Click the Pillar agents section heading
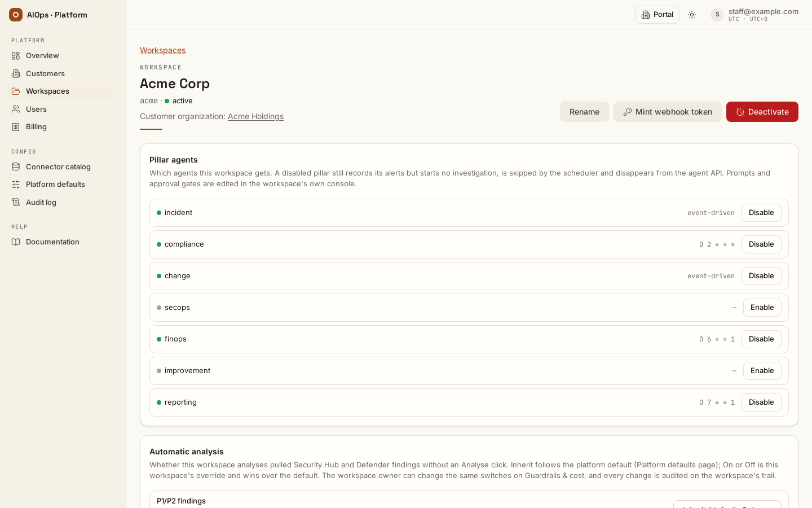 [174, 160]
